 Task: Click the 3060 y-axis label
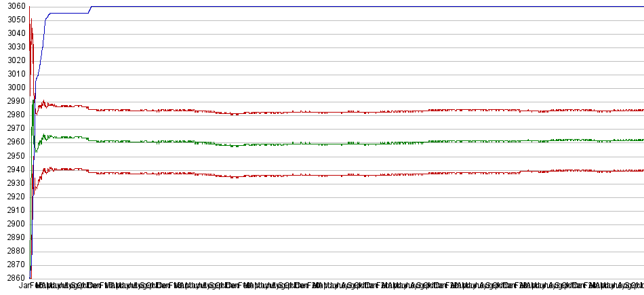[14, 6]
